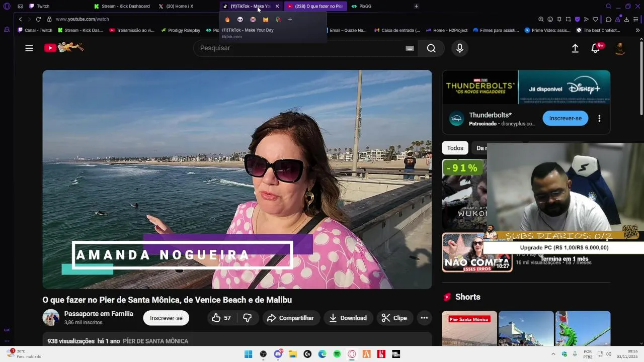Go to YouTube home via logo

63,48
